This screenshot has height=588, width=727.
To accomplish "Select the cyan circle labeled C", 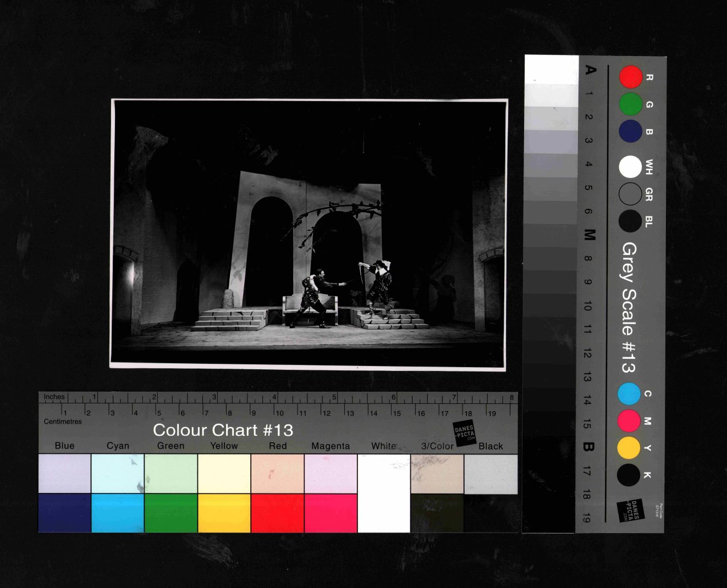I will [x=629, y=394].
